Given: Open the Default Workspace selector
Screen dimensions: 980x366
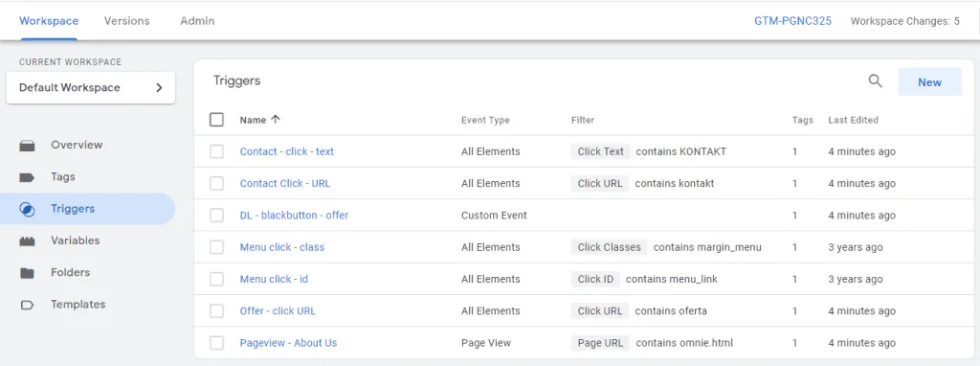Looking at the screenshot, I should [91, 87].
